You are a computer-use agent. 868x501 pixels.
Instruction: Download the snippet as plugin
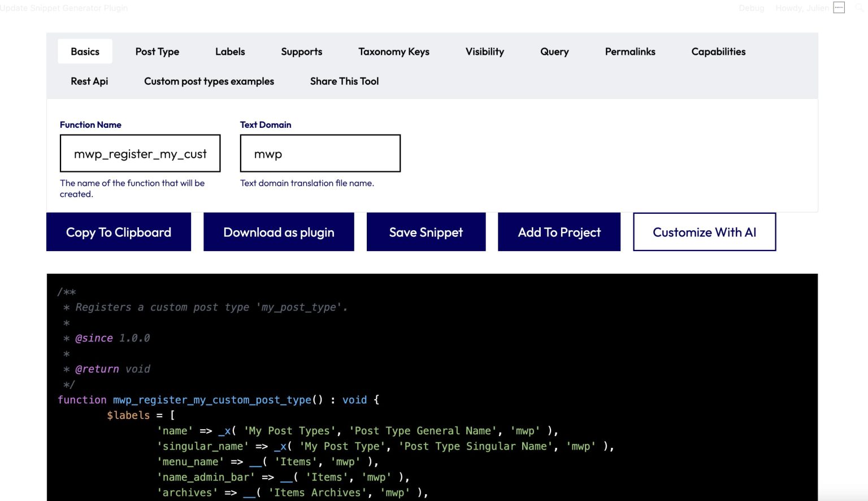coord(279,232)
